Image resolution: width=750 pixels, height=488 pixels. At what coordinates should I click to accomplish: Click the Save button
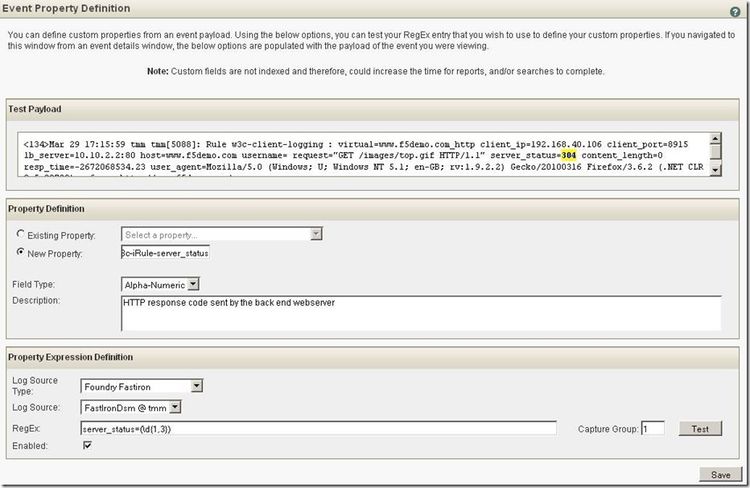[720, 474]
